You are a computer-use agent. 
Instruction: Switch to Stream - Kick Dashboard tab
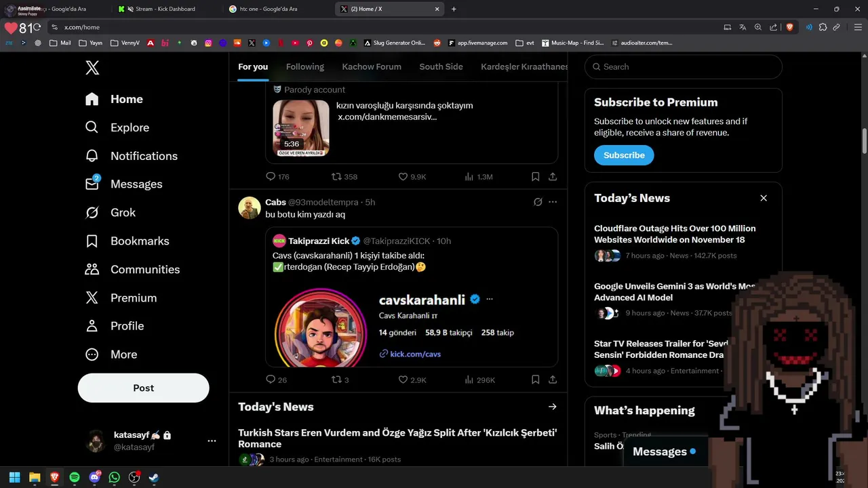pyautogui.click(x=165, y=9)
